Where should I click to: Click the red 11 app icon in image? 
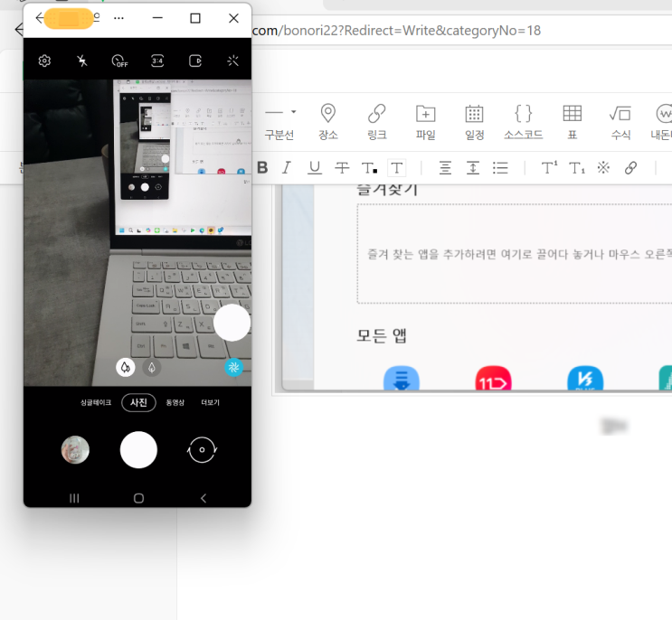click(493, 378)
